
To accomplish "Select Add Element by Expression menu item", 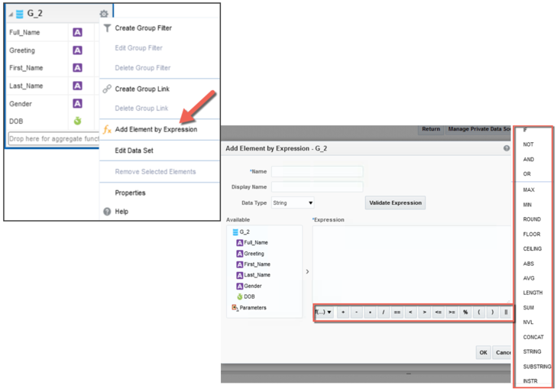I will [x=156, y=129].
